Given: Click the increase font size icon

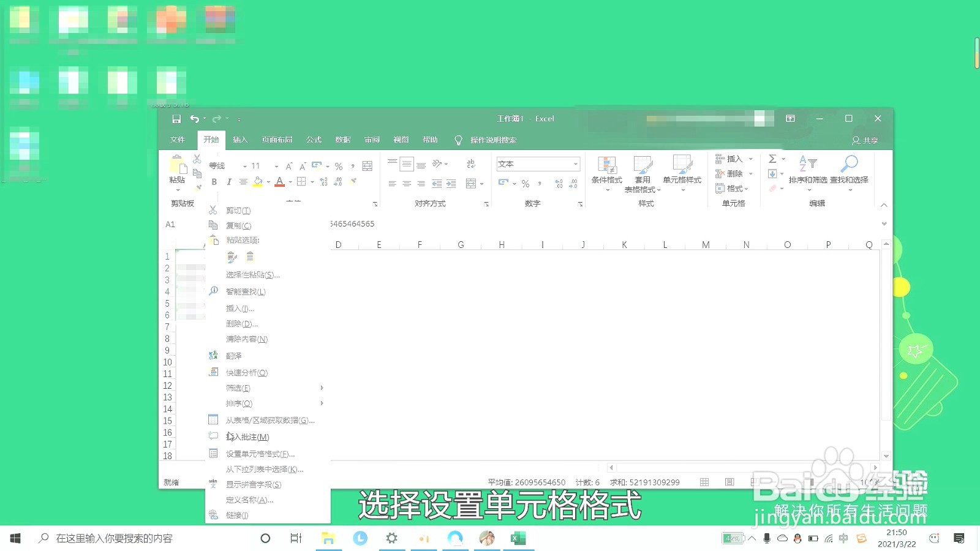Looking at the screenshot, I should point(289,166).
